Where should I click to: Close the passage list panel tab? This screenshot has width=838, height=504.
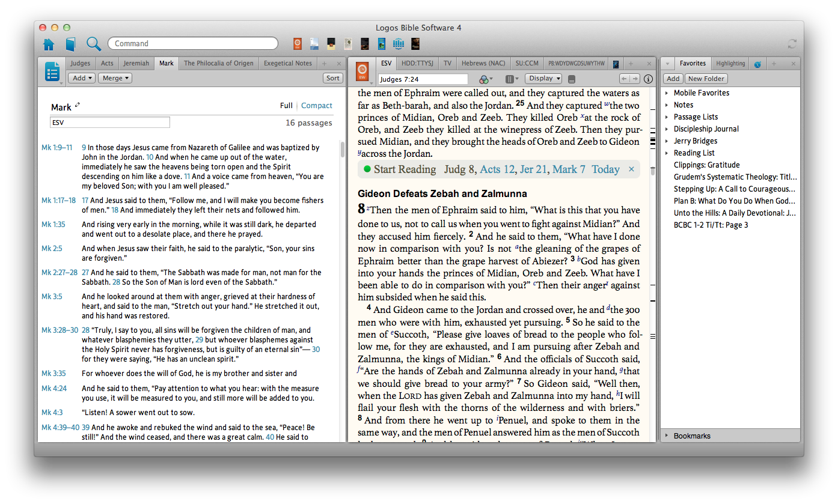pyautogui.click(x=339, y=63)
